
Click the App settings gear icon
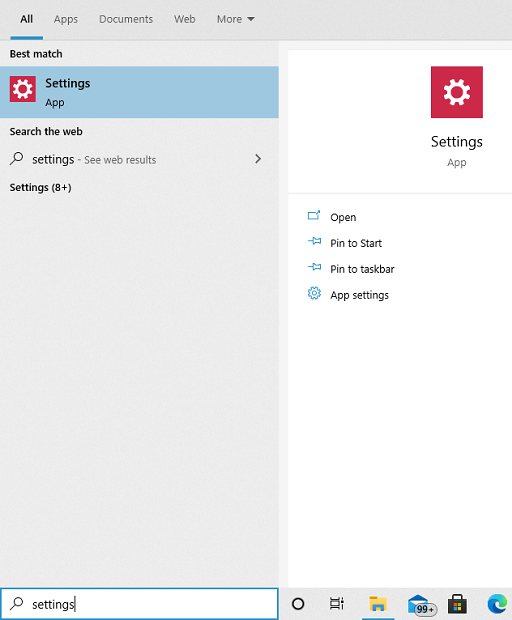tap(314, 293)
